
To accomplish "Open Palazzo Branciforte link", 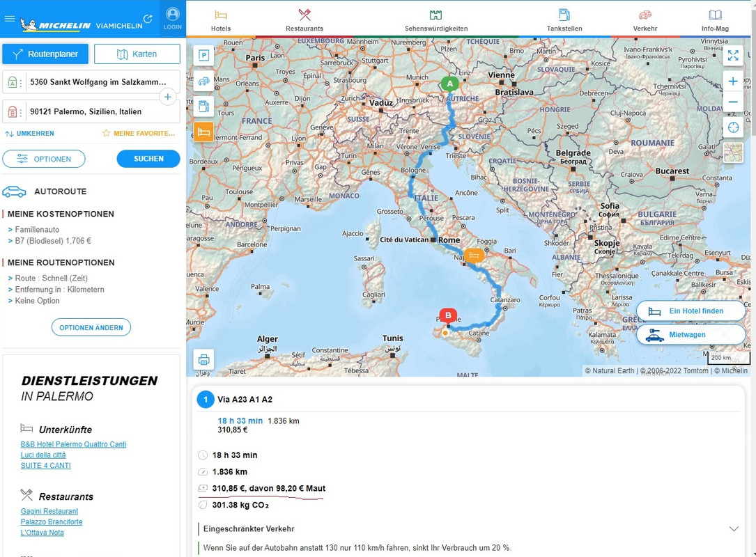I will (51, 521).
